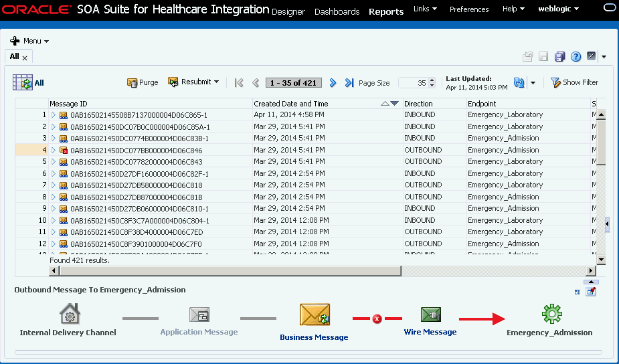Open the Reports page
The image size is (619, 364).
click(386, 12)
